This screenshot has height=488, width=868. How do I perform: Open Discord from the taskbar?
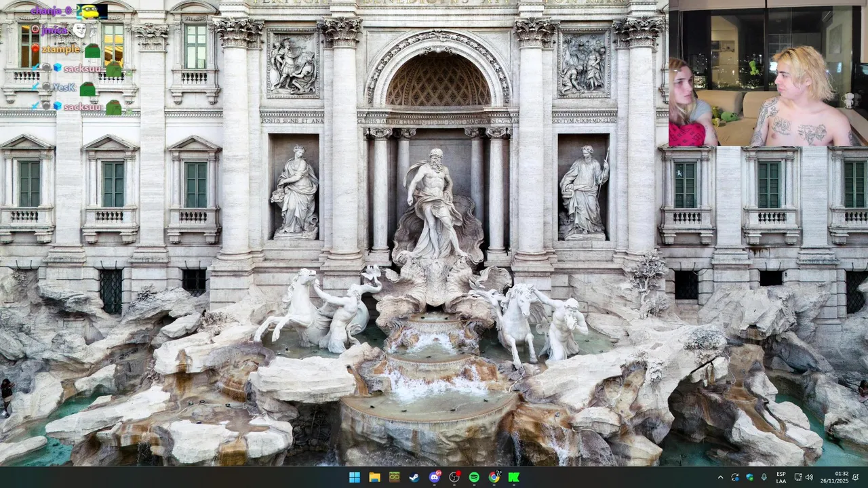[x=434, y=477]
